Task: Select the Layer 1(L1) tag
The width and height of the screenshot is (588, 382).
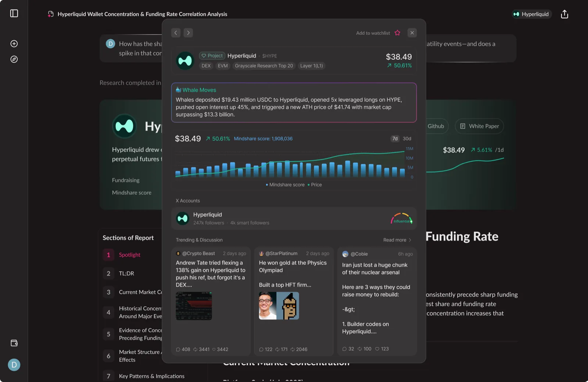Action: coord(311,66)
